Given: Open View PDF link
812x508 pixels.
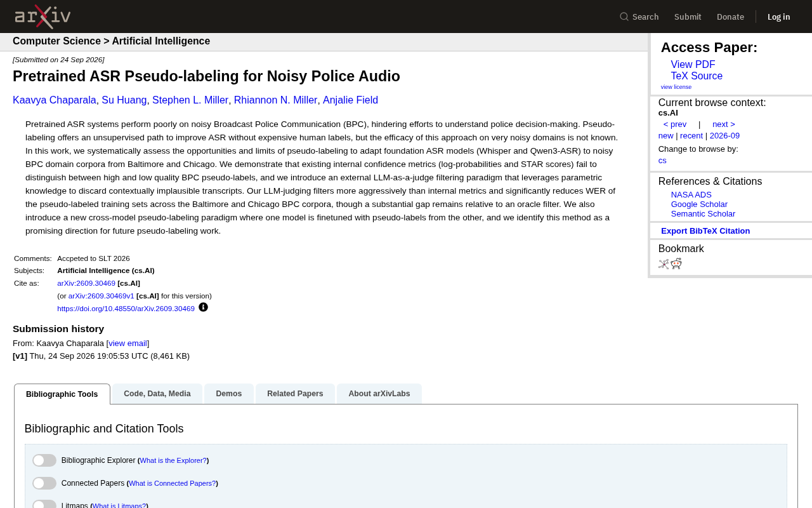Looking at the screenshot, I should 693,65.
